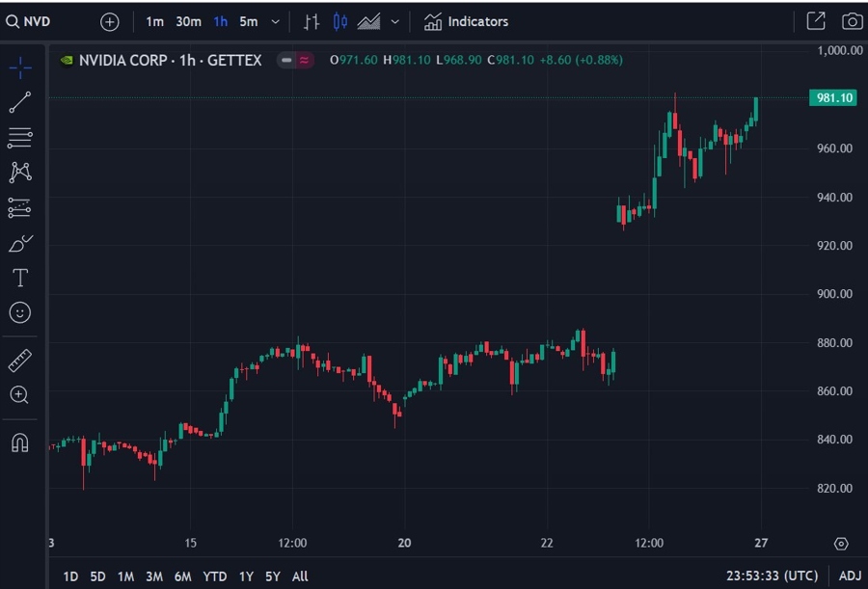Click the add symbol plus icon

[x=110, y=21]
